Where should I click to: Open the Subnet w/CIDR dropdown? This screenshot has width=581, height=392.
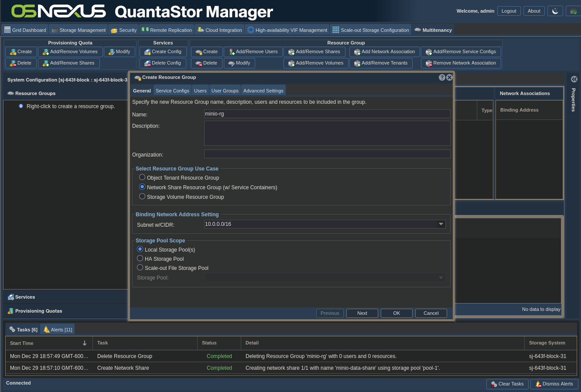pyautogui.click(x=441, y=224)
